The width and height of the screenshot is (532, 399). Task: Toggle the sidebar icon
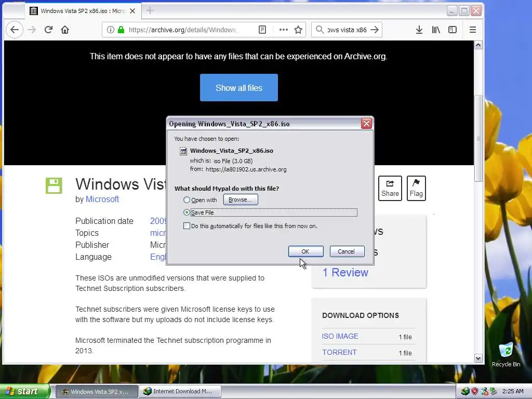(453, 30)
